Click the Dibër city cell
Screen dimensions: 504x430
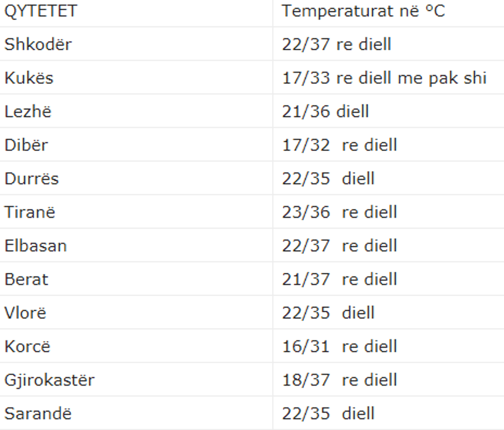pyautogui.click(x=26, y=145)
